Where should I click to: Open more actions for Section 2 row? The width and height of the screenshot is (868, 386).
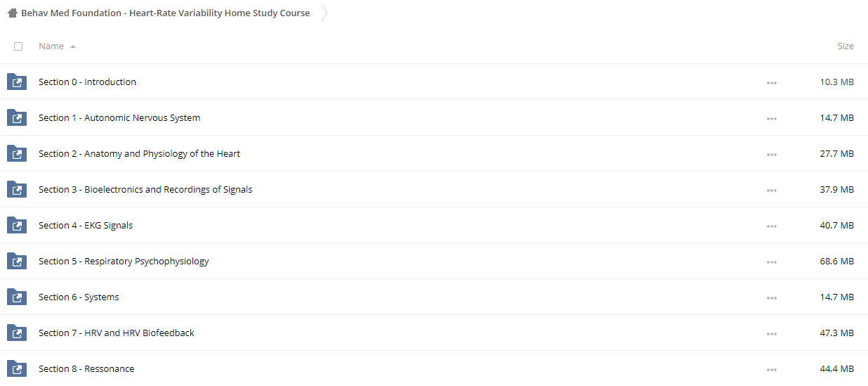[x=772, y=154]
